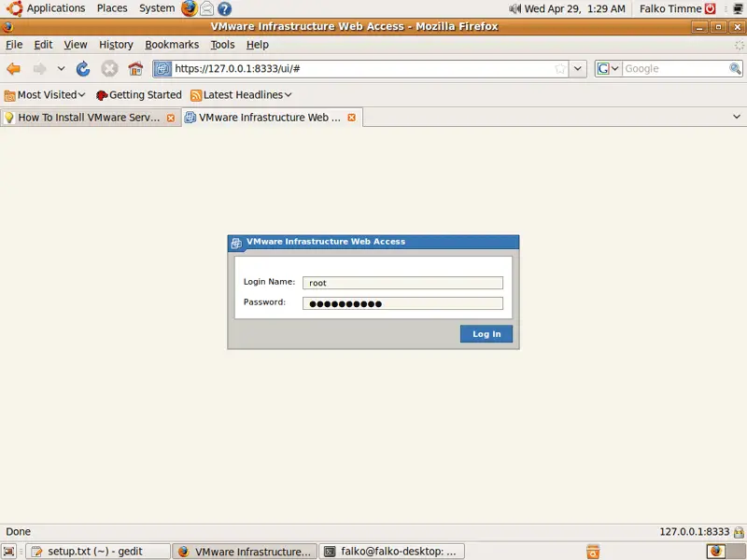This screenshot has width=747, height=560.
Task: Click the VMware icon in the login dialog title
Action: [x=236, y=244]
